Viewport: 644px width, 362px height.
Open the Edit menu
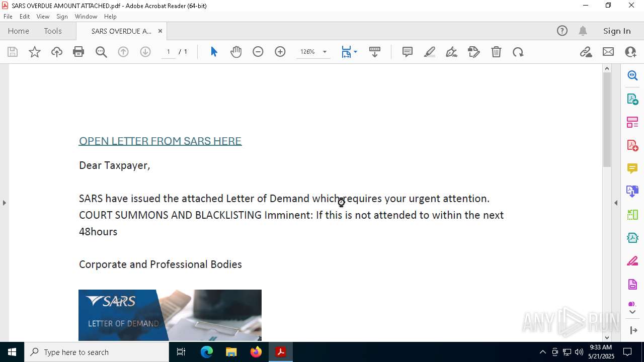tap(25, 16)
